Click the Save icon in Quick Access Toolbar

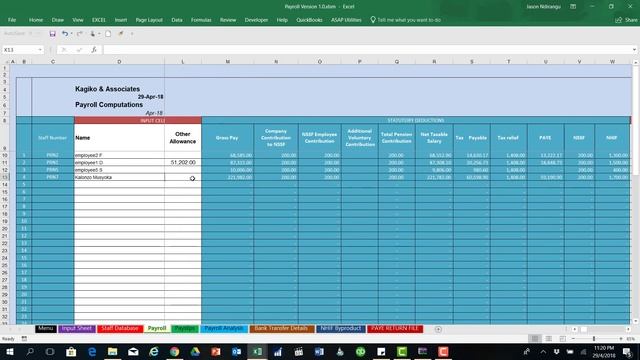coord(52,34)
